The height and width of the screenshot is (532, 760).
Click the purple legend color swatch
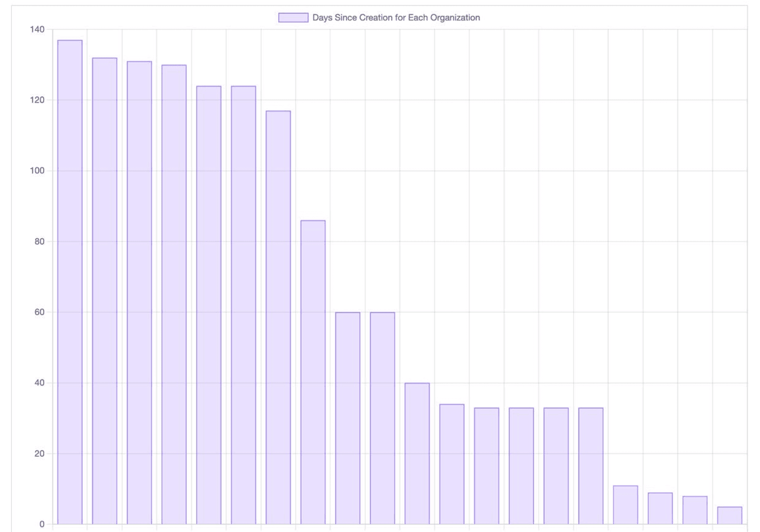click(293, 17)
